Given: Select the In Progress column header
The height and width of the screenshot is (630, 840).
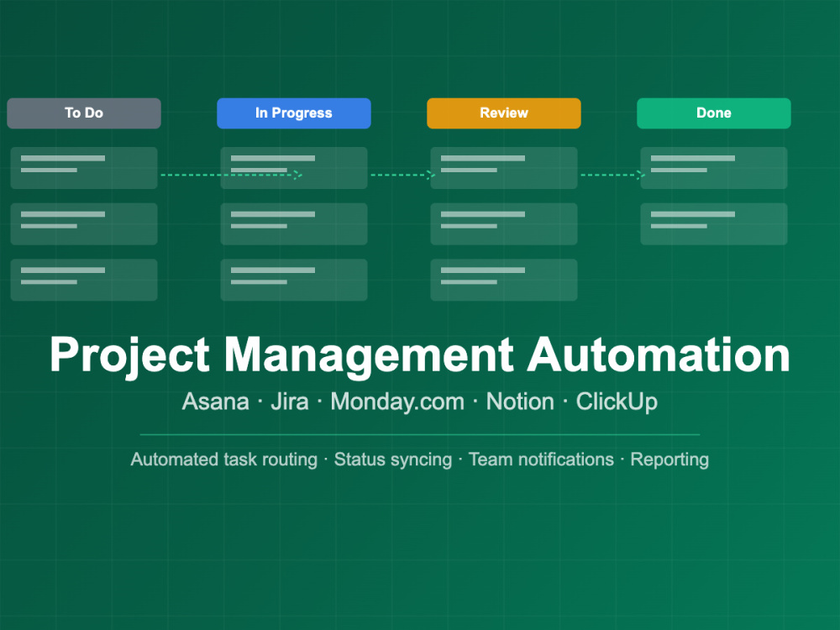Looking at the screenshot, I should (294, 113).
